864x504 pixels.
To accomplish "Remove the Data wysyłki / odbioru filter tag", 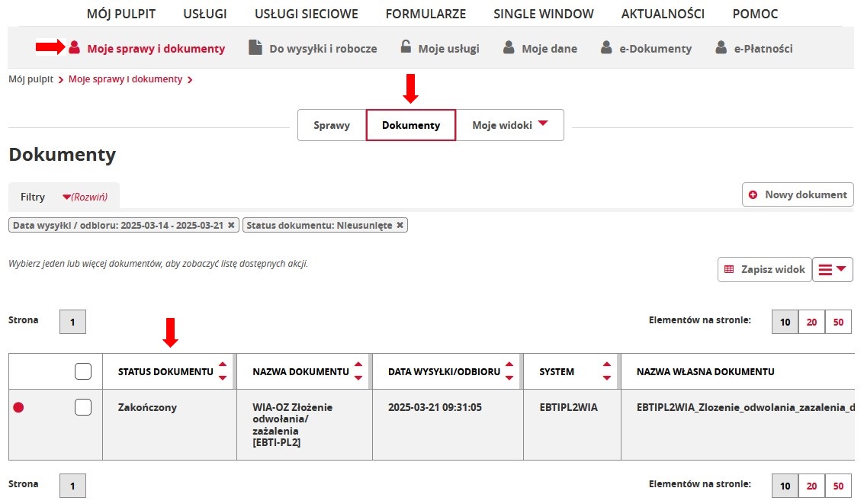I will 232,225.
